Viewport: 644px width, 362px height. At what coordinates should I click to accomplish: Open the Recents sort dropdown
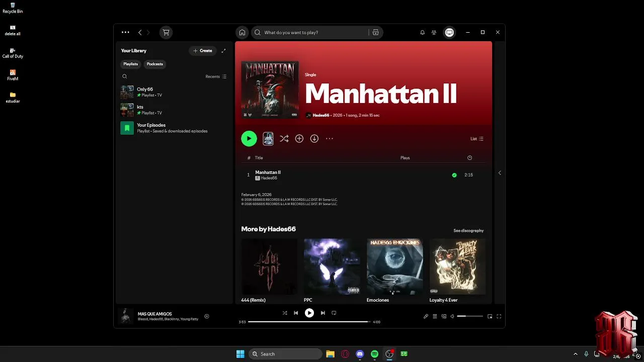point(216,76)
